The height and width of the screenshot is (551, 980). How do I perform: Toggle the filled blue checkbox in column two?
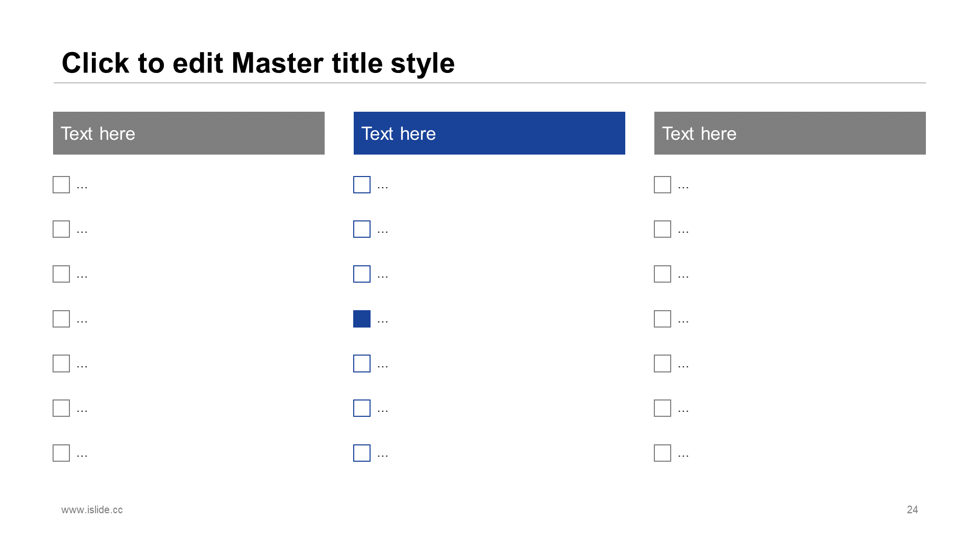coord(362,318)
